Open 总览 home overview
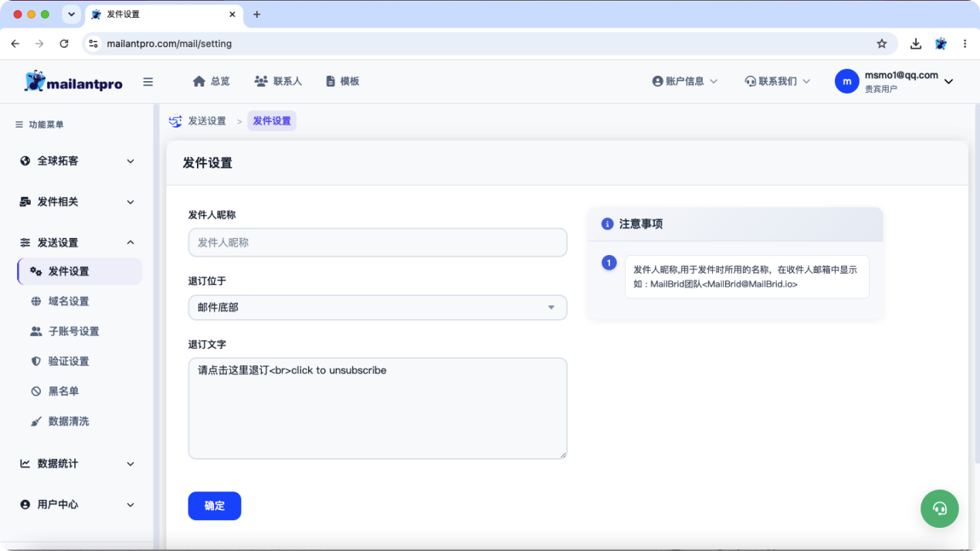980x551 pixels. pyautogui.click(x=211, y=81)
